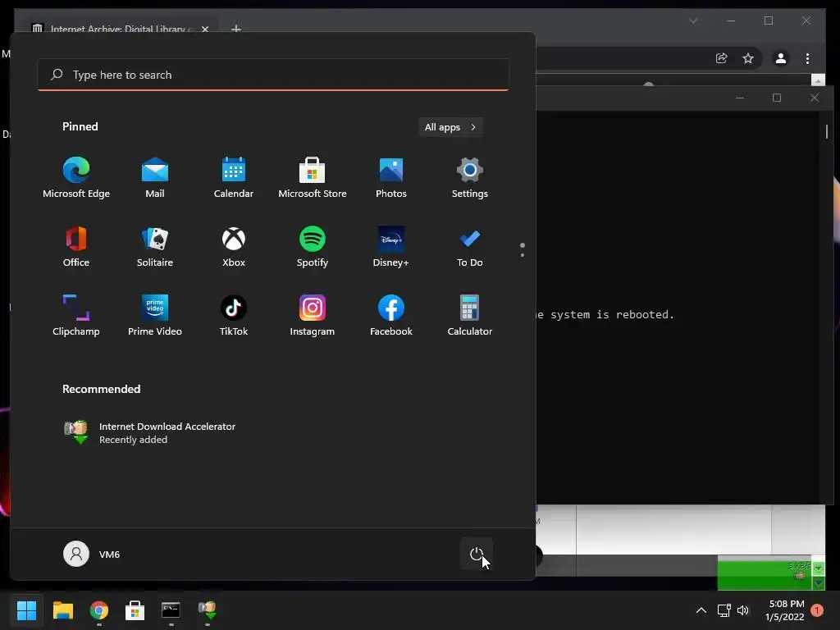
Task: Show hidden system tray icons
Action: click(x=701, y=610)
